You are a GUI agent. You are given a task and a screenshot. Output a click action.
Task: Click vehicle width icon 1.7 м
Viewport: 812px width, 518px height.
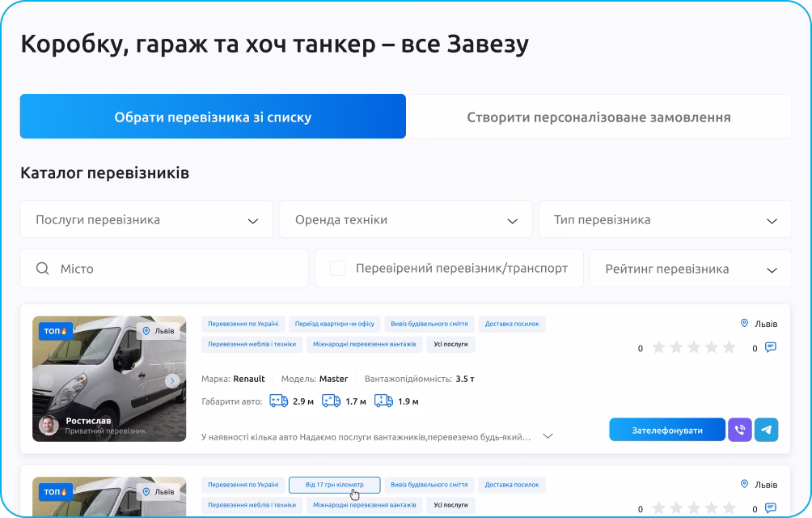coord(331,401)
